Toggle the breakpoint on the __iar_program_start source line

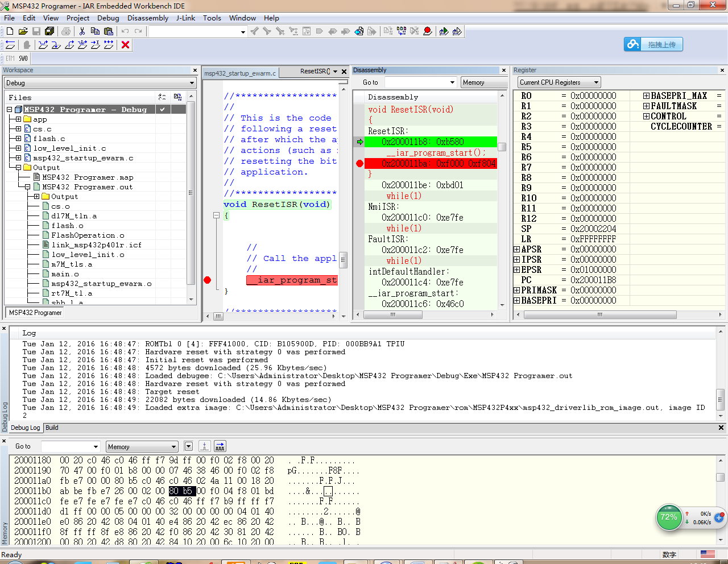pyautogui.click(x=208, y=280)
